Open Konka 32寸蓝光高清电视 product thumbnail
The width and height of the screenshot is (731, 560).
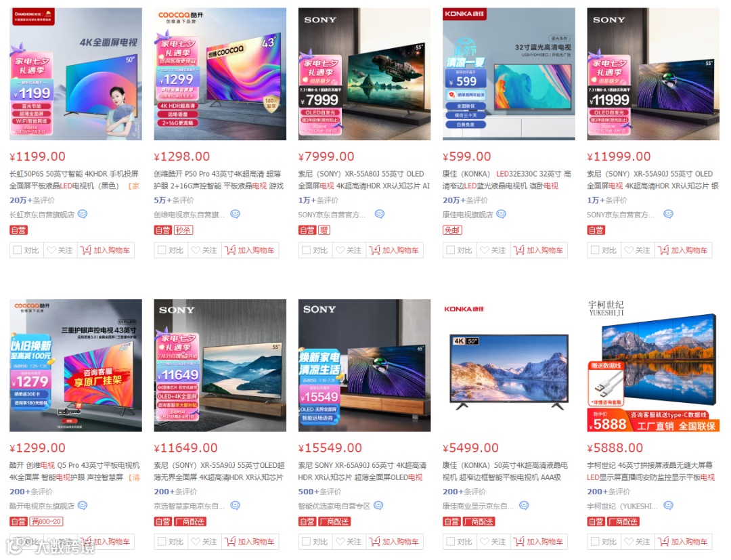point(508,74)
